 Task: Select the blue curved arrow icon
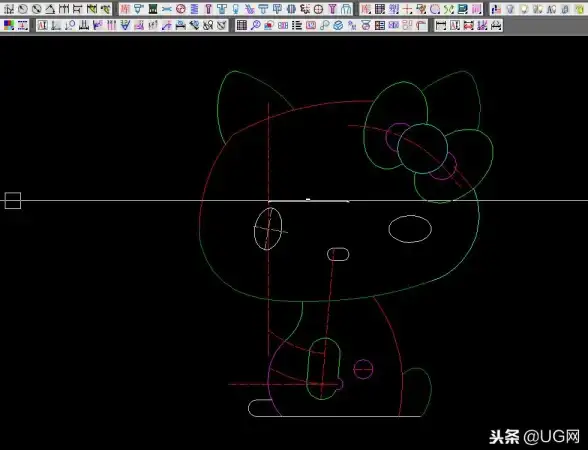pyautogui.click(x=166, y=25)
